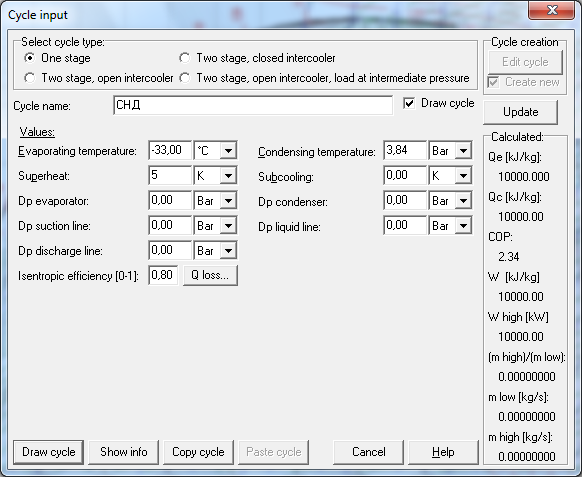The image size is (582, 477).
Task: Click the Isentropic efficiency value field
Action: tap(163, 275)
